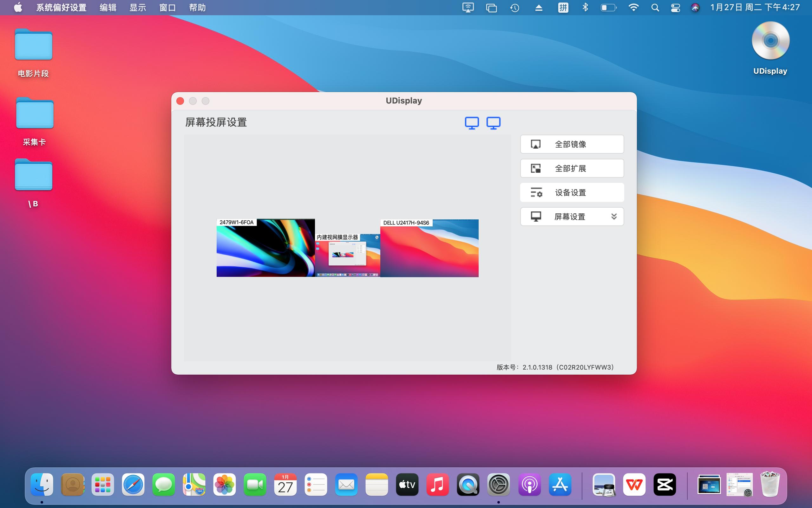This screenshot has height=508, width=812.
Task: Open Notes from the Dock
Action: [x=377, y=485]
